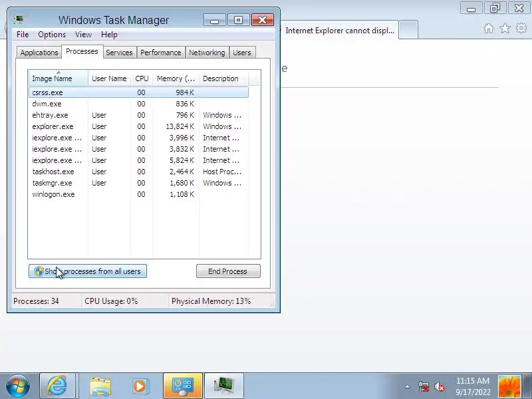Open the Help menu in Task Manager

tap(109, 35)
